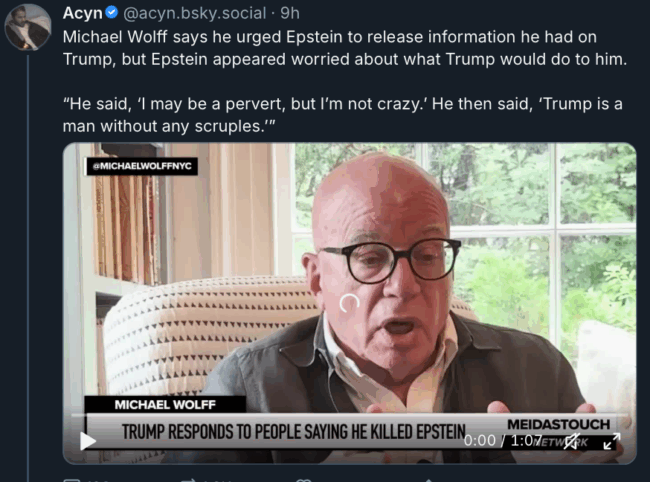Viewport: 650px width, 482px height.
Task: Click the Trump Responds headline chyron
Action: pos(293,431)
